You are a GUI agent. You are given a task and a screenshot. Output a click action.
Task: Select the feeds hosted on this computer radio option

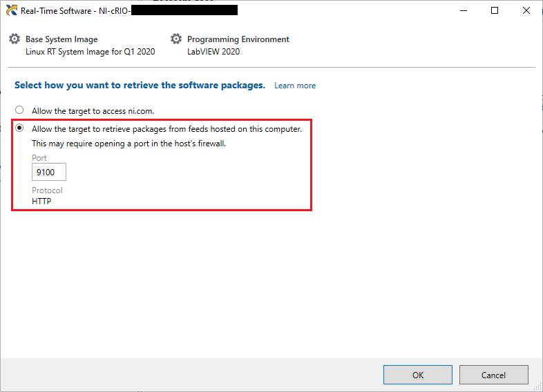coord(19,128)
